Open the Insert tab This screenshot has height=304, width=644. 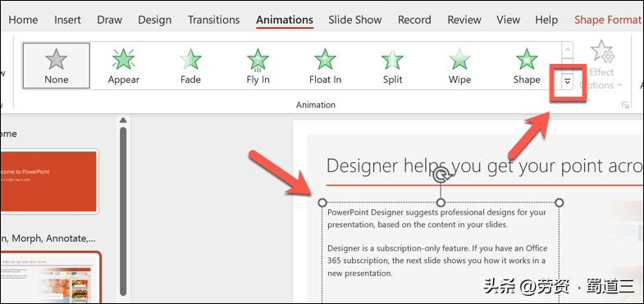pyautogui.click(x=68, y=20)
